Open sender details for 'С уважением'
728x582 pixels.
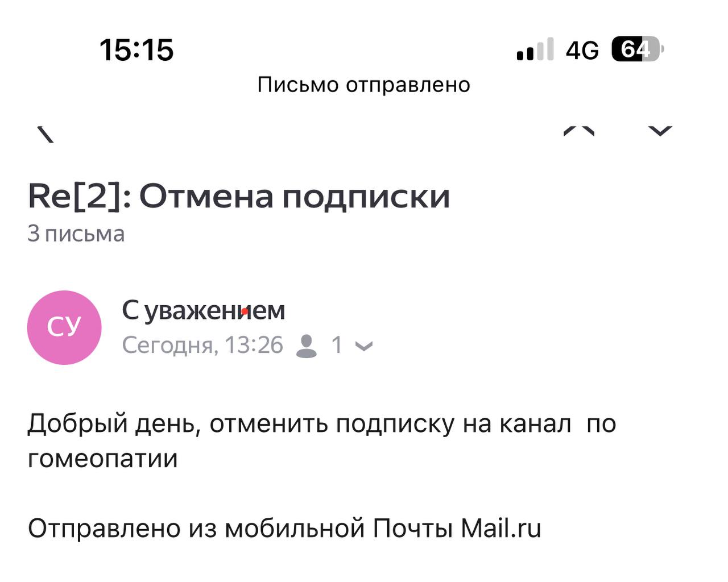pos(203,310)
